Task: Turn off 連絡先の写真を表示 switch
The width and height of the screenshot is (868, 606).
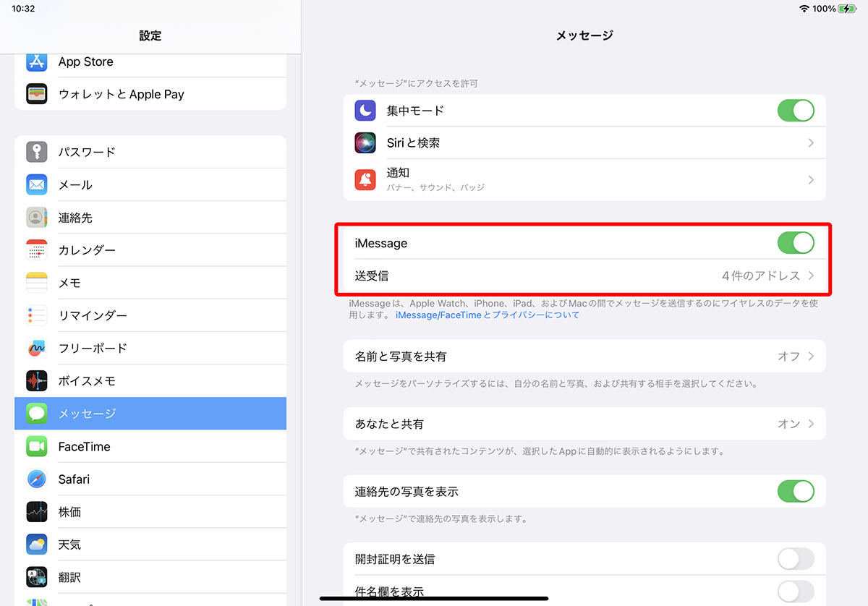Action: click(x=796, y=492)
